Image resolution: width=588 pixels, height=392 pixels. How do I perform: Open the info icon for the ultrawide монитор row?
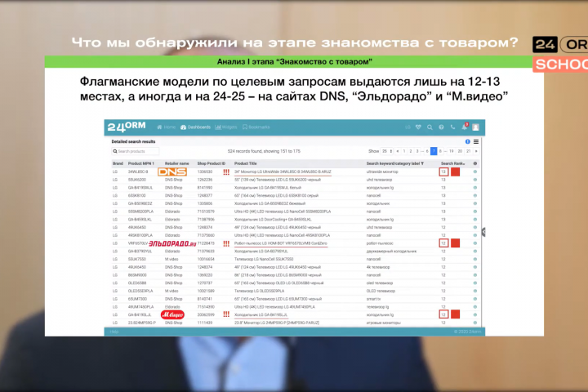click(x=475, y=171)
